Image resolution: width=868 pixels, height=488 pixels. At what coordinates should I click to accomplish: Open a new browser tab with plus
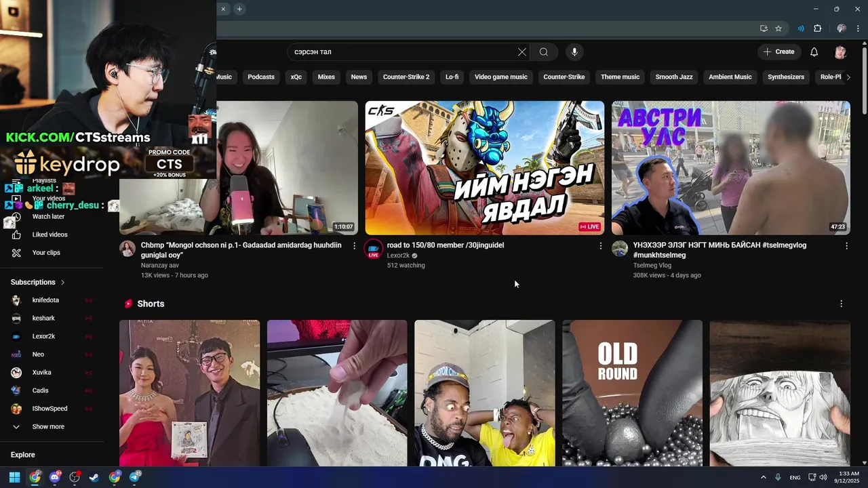pos(239,9)
